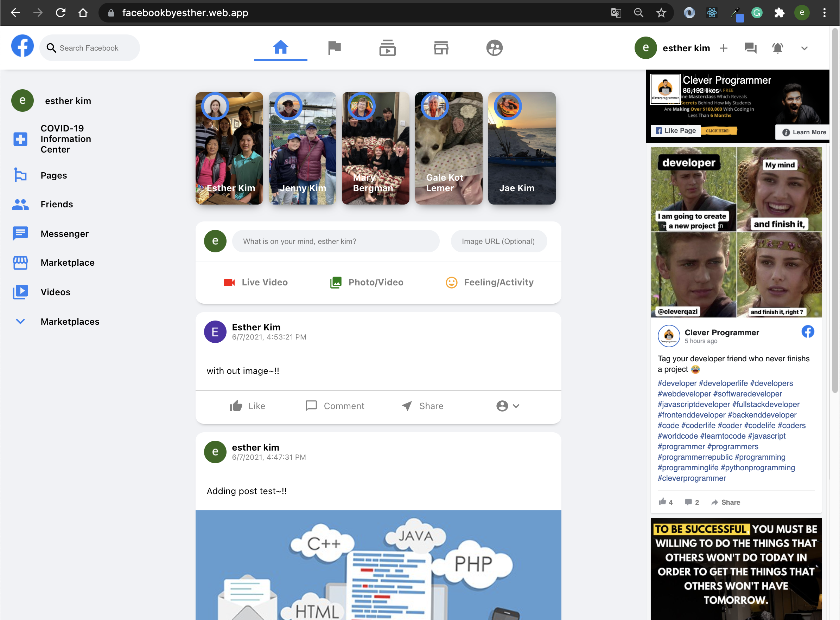Open the COVID-19 Information Center
Viewport: 840px width, 620px height.
66,139
